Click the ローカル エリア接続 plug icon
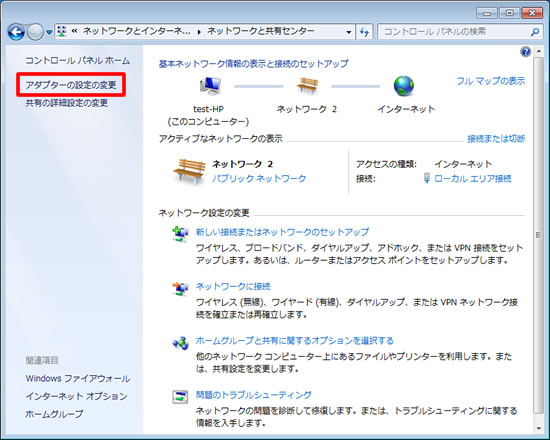 pyautogui.click(x=427, y=178)
